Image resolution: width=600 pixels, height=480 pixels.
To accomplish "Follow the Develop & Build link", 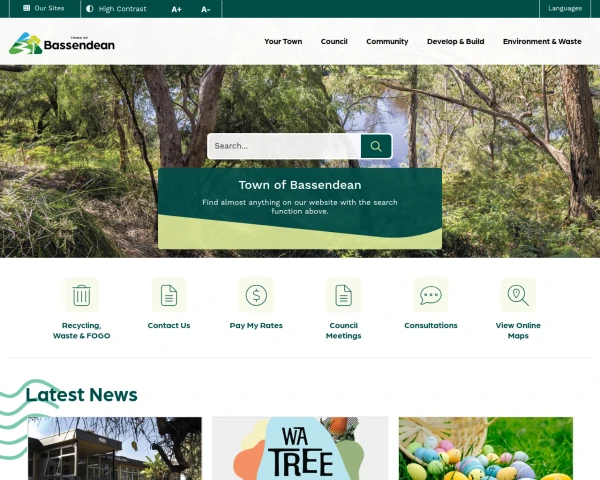I will click(x=455, y=41).
